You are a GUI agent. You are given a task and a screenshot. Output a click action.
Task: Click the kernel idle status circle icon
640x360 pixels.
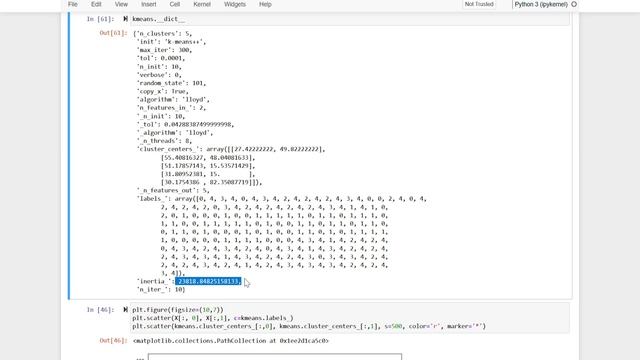[574, 4]
